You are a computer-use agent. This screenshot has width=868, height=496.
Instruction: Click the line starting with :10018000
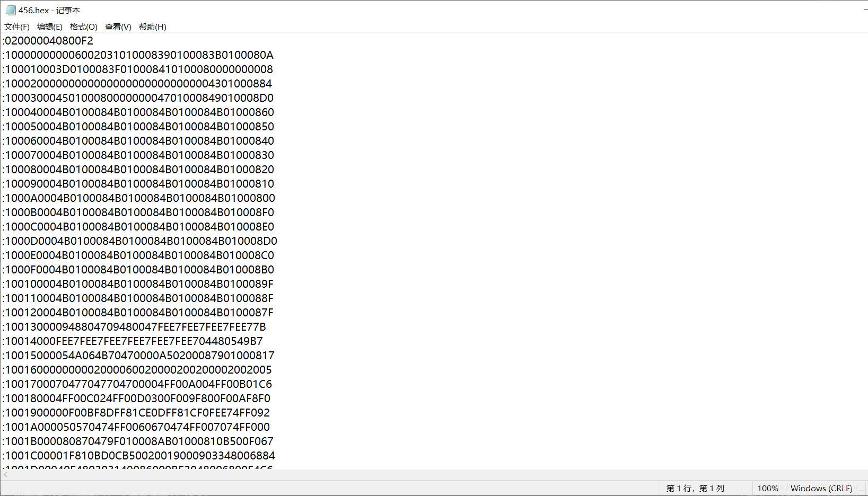click(x=136, y=398)
